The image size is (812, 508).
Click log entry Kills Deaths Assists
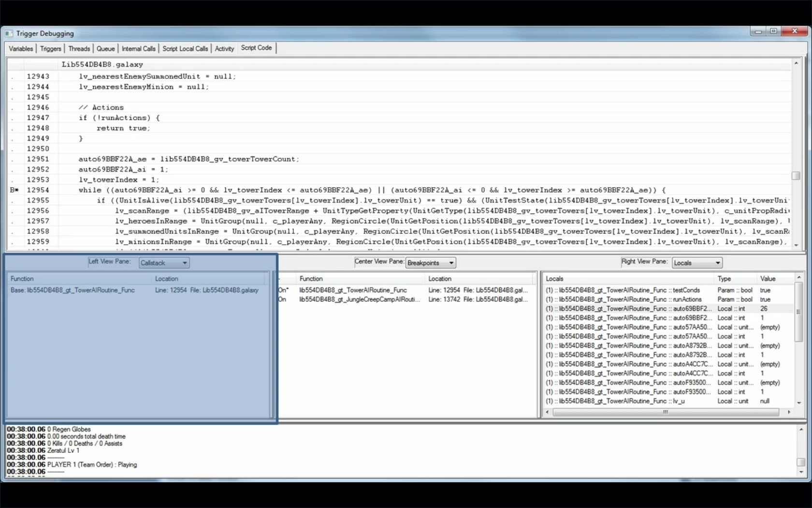coord(85,443)
